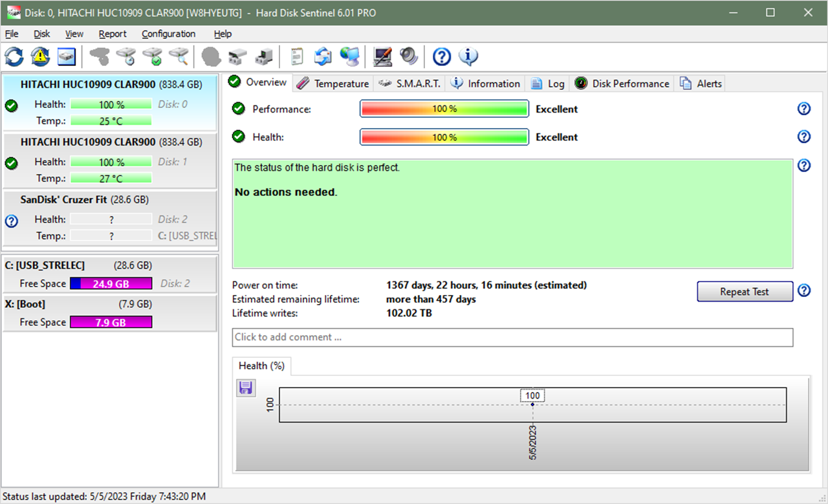Click the help icon next to Repeat Test
Screen dimensions: 828x504
point(803,290)
